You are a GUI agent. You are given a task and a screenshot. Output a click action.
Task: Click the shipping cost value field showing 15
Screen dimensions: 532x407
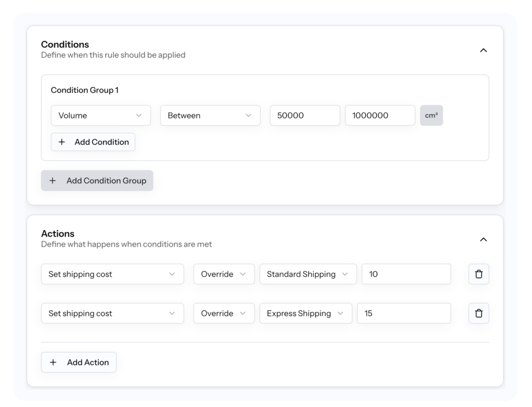pyautogui.click(x=404, y=313)
